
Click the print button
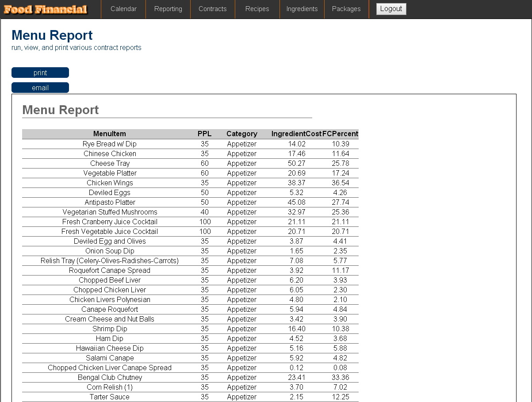click(40, 73)
